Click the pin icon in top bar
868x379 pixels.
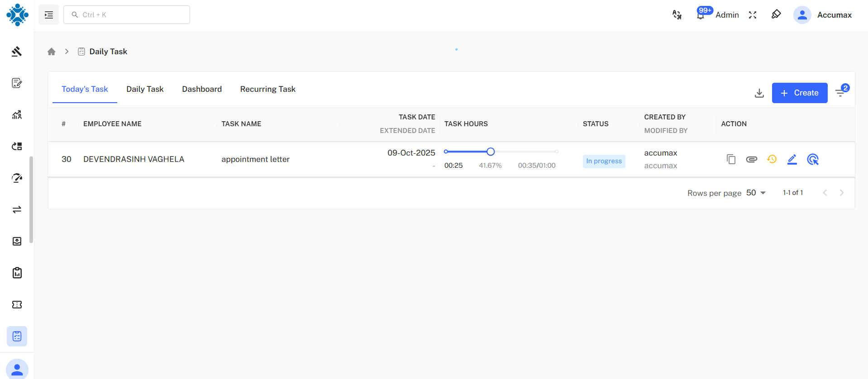point(776,14)
